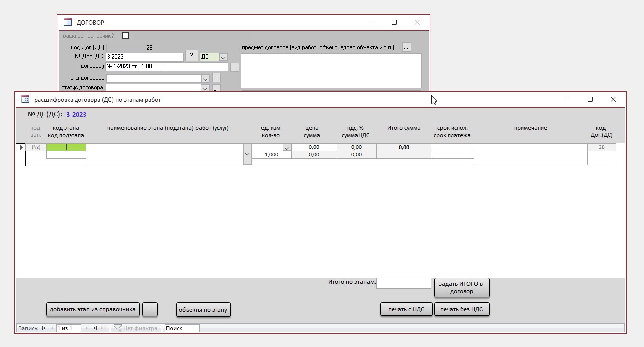644x347 pixels.
Task: Click ellipsis button beside 'добавить этап из справочника'
Action: (150, 310)
